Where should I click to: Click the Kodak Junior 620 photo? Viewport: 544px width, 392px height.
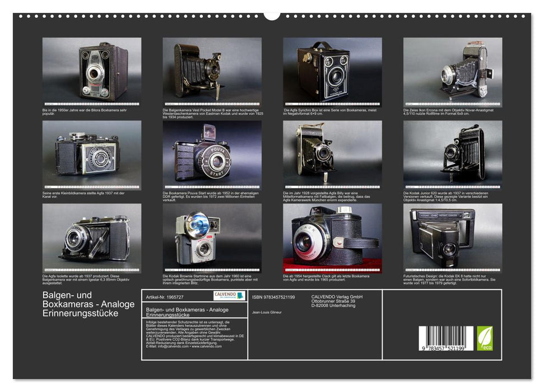[x=453, y=153]
